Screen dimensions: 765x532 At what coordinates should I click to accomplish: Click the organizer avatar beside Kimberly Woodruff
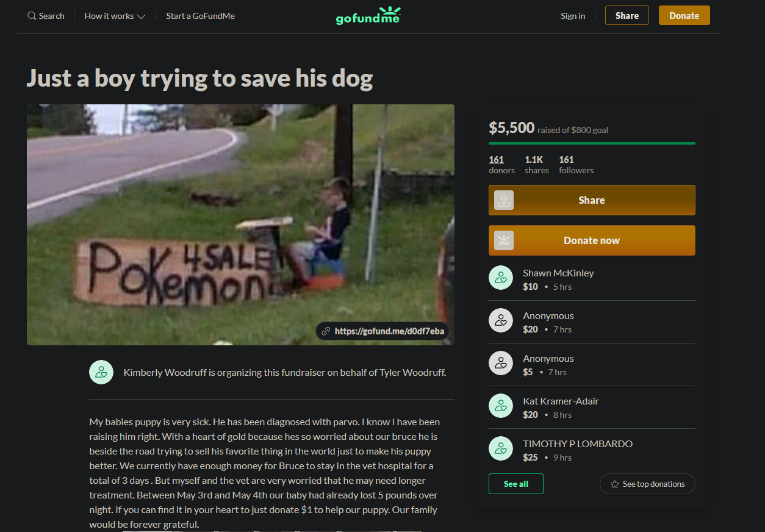pos(101,372)
